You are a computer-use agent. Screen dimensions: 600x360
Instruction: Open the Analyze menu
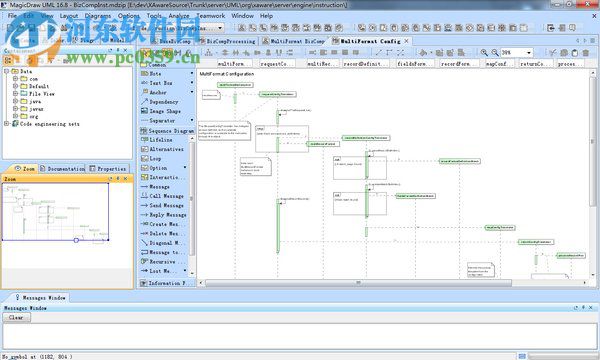pyautogui.click(x=179, y=16)
